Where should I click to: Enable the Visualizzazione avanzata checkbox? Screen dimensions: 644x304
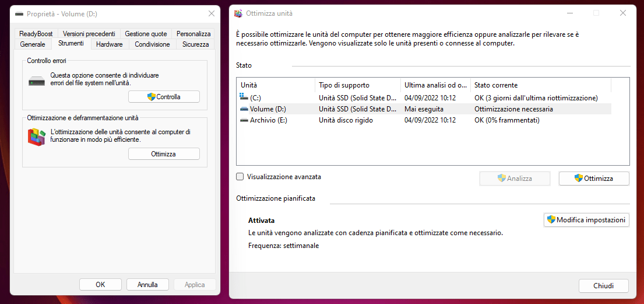(x=240, y=177)
